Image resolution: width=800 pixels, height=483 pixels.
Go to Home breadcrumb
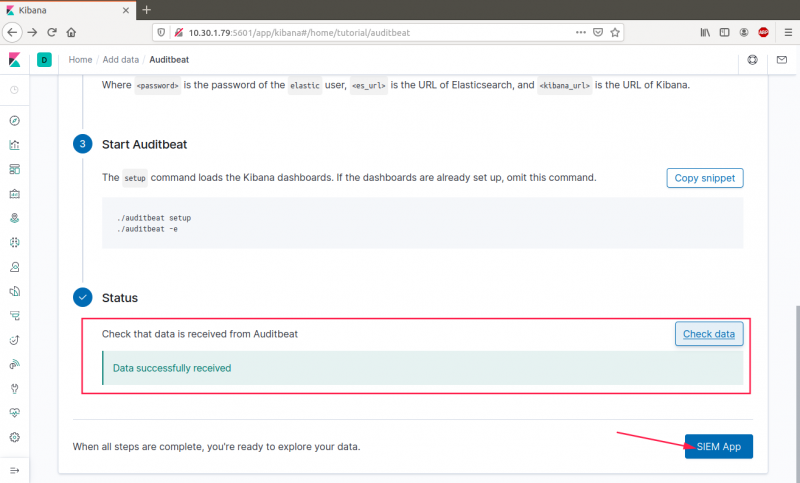pyautogui.click(x=80, y=60)
